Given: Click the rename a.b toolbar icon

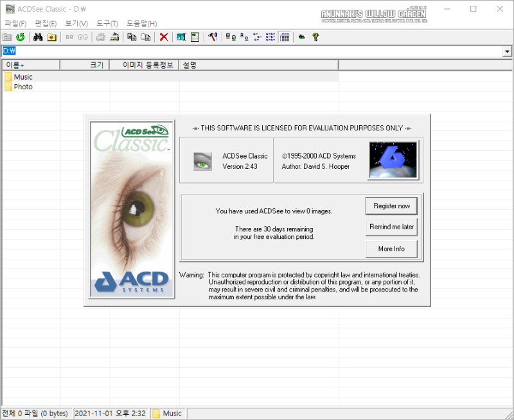Looking at the screenshot, I should 181,37.
